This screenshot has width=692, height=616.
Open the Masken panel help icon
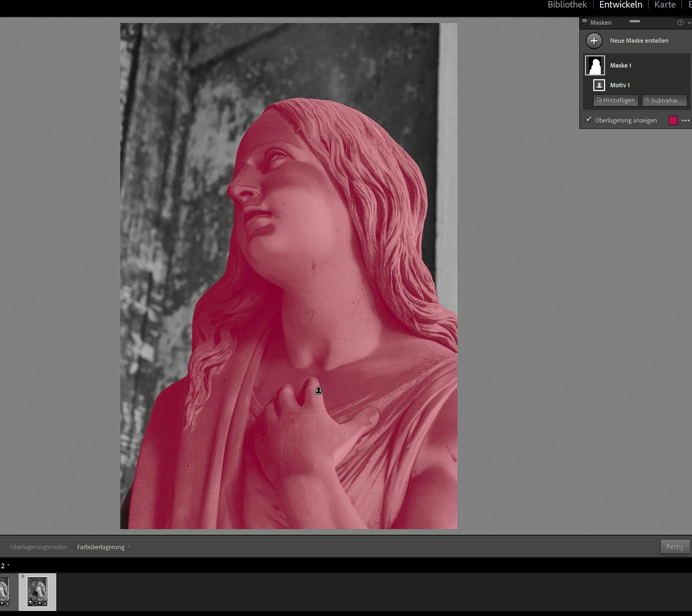pos(680,23)
